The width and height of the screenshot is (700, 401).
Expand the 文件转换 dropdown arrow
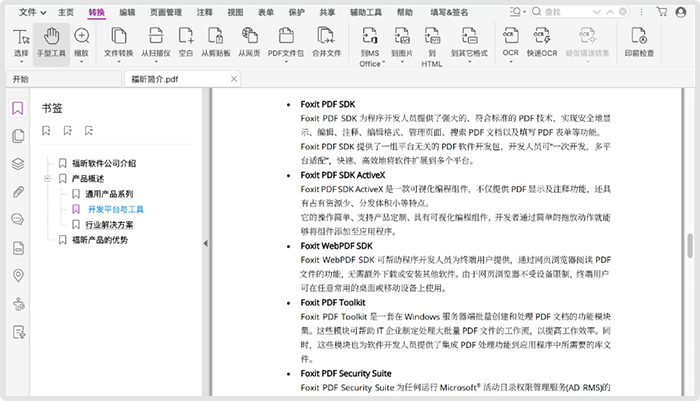[118, 62]
